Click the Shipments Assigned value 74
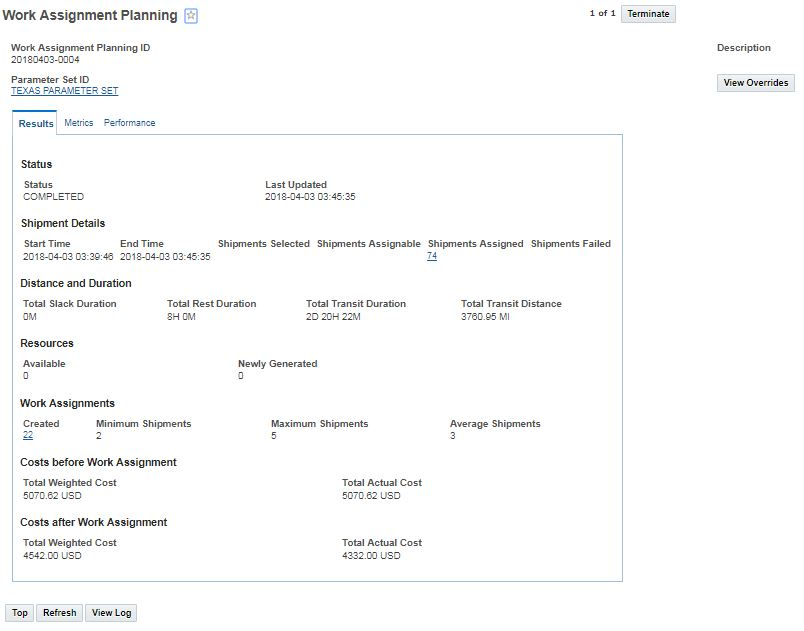 [x=432, y=256]
